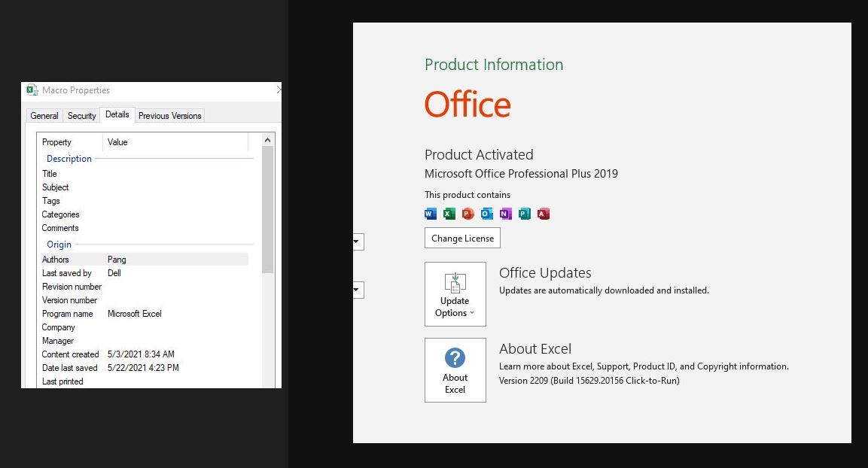Click the teal Publisher product icon

point(524,214)
